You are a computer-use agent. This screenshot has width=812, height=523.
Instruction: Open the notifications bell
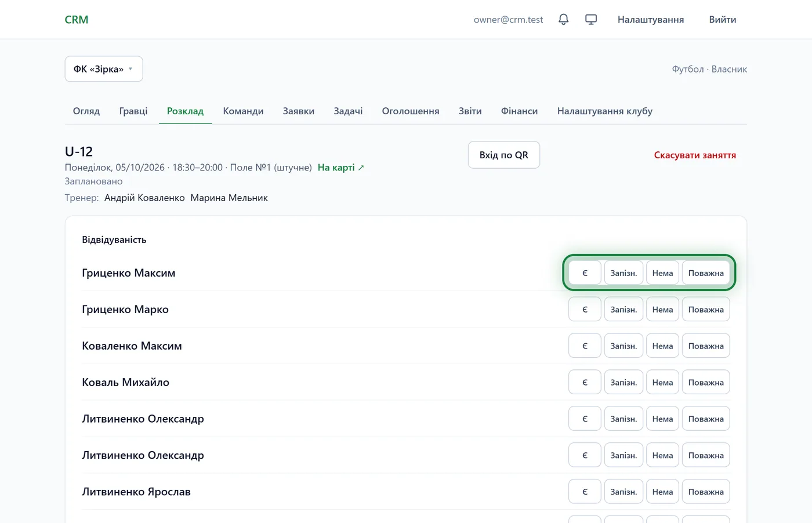point(563,20)
